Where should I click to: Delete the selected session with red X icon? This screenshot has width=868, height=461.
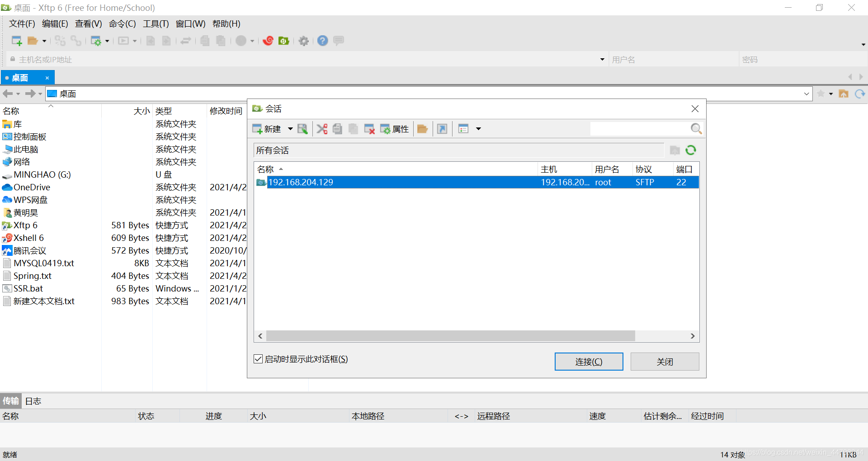369,129
